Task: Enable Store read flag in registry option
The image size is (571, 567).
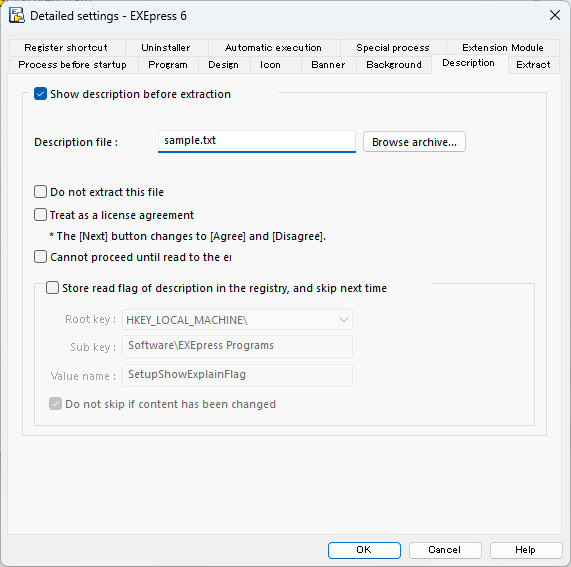Action: pyautogui.click(x=52, y=288)
